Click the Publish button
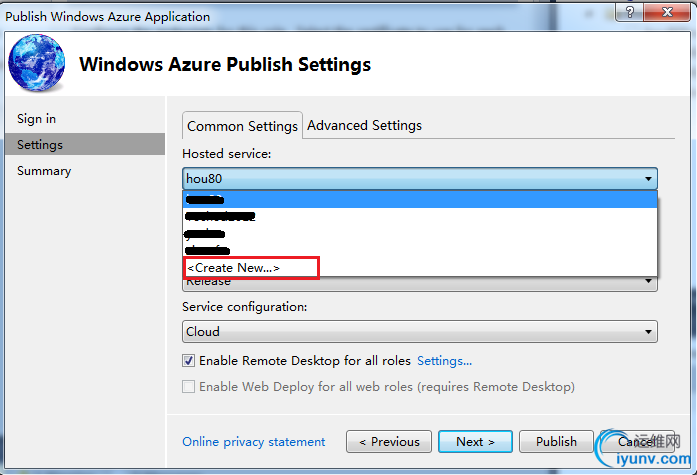Screen dimensions: 697x475 pos(556,442)
